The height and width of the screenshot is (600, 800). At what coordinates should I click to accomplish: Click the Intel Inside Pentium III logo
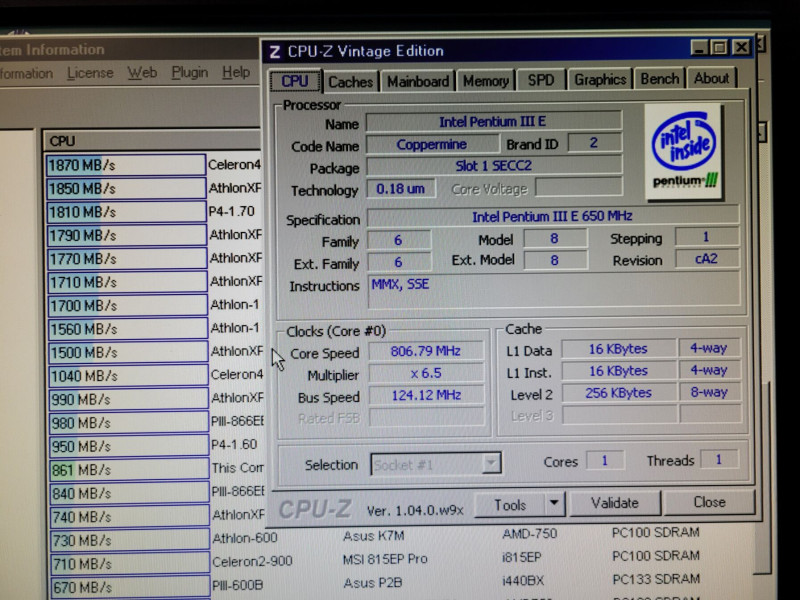tap(684, 152)
